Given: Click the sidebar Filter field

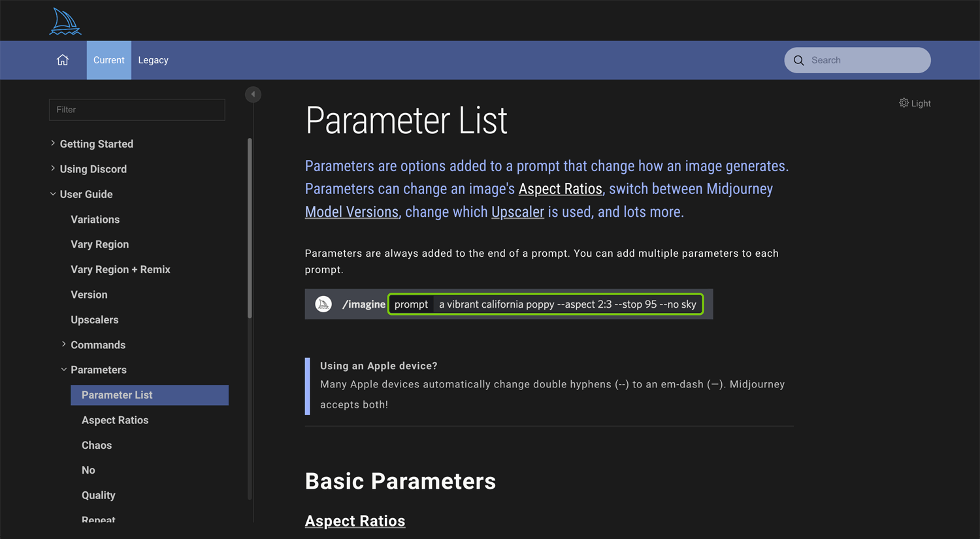Looking at the screenshot, I should (137, 110).
